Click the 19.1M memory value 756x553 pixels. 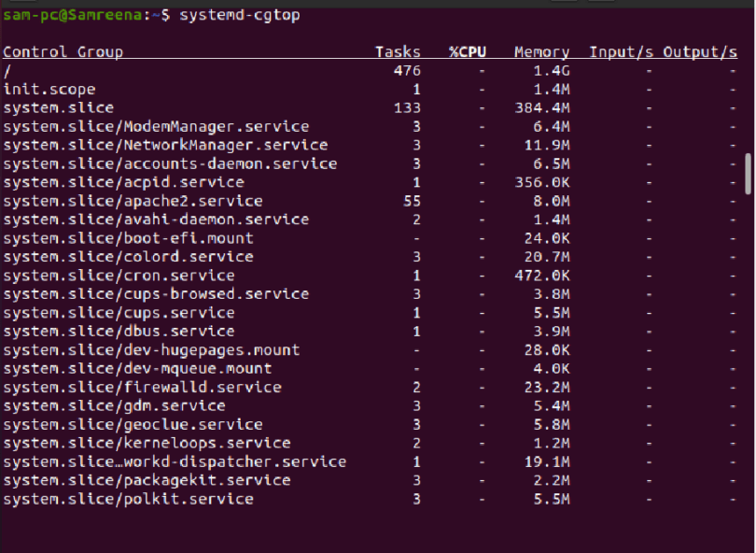tap(547, 461)
